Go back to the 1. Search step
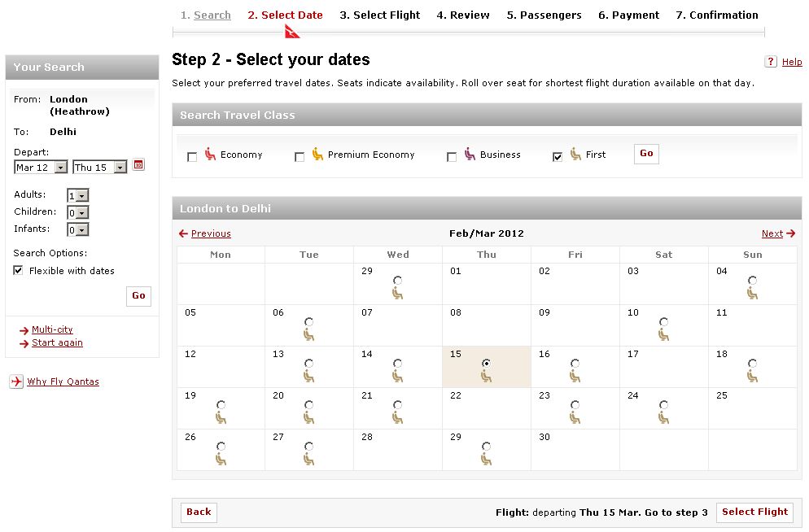Screen dimensions: 809x532 [x=205, y=15]
